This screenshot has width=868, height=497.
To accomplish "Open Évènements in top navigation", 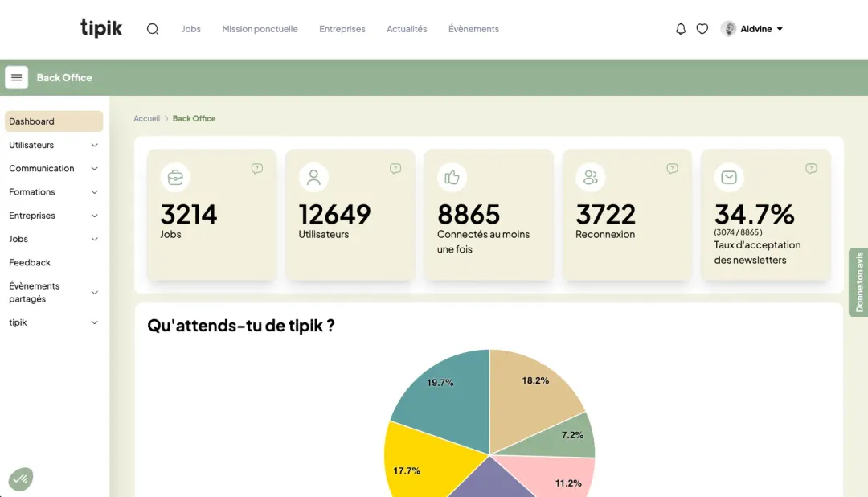I will (x=473, y=29).
